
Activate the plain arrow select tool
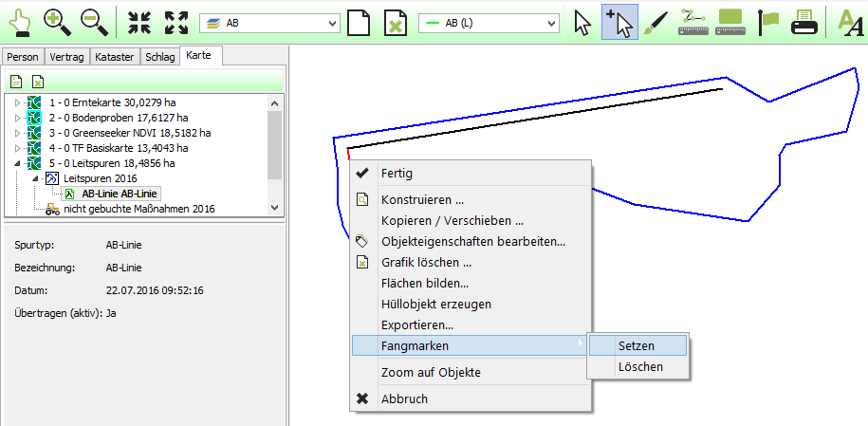click(582, 23)
